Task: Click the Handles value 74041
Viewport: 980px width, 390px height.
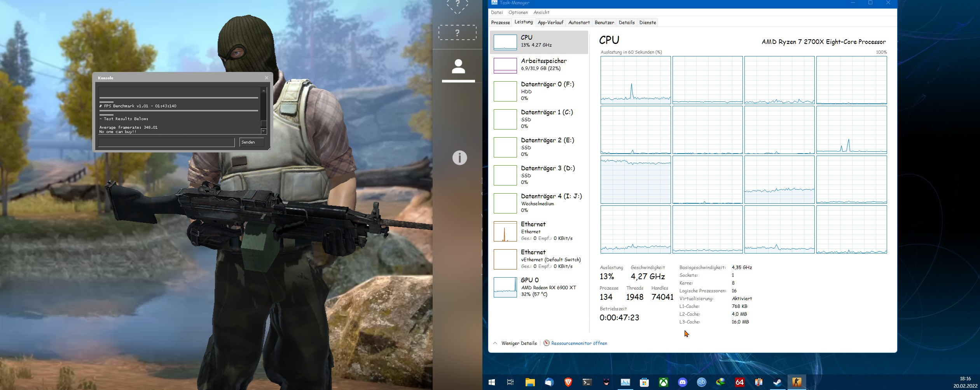Action: click(x=662, y=297)
